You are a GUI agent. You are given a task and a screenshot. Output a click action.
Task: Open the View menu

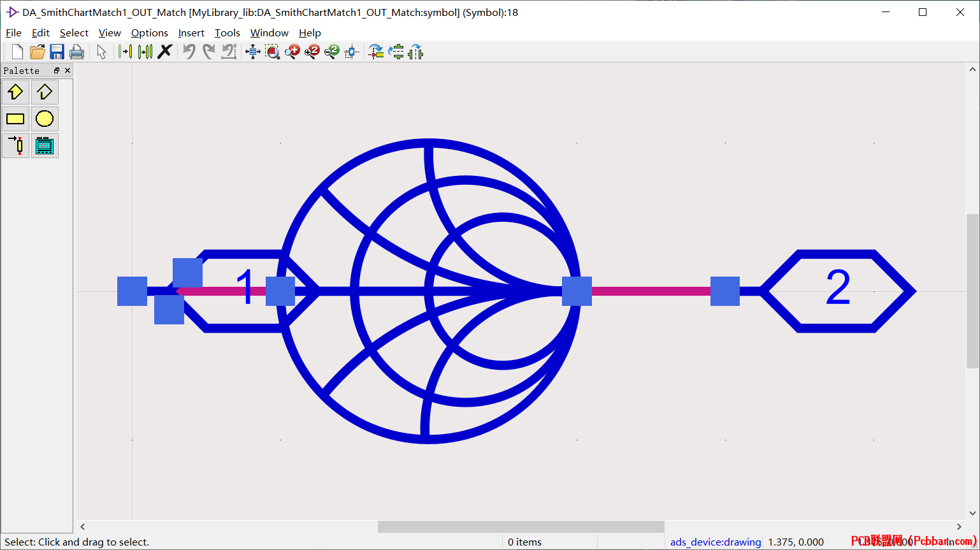pos(110,33)
